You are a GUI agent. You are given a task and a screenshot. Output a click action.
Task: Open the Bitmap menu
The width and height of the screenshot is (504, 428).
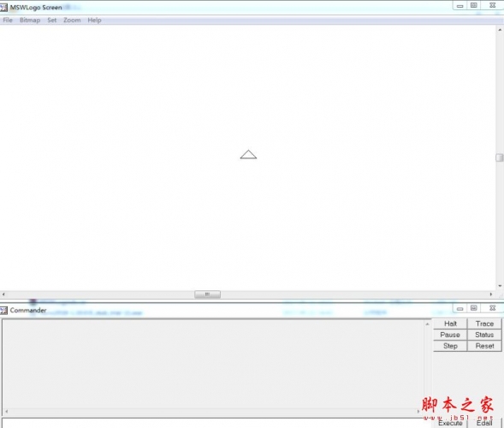click(30, 20)
